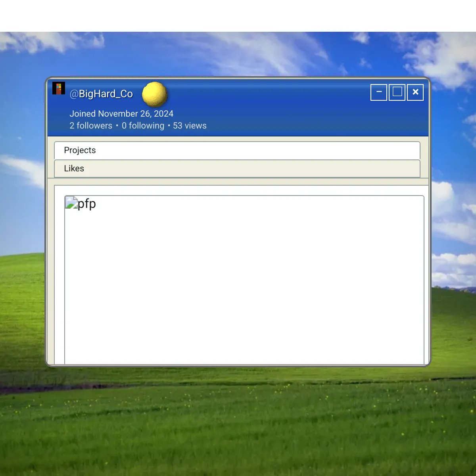Click the BigHard_Co avatar icon
476x476 pixels.
(x=59, y=88)
